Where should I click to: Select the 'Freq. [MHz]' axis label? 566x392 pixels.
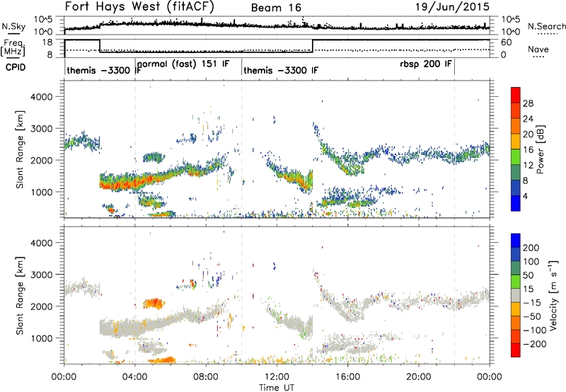(x=14, y=47)
